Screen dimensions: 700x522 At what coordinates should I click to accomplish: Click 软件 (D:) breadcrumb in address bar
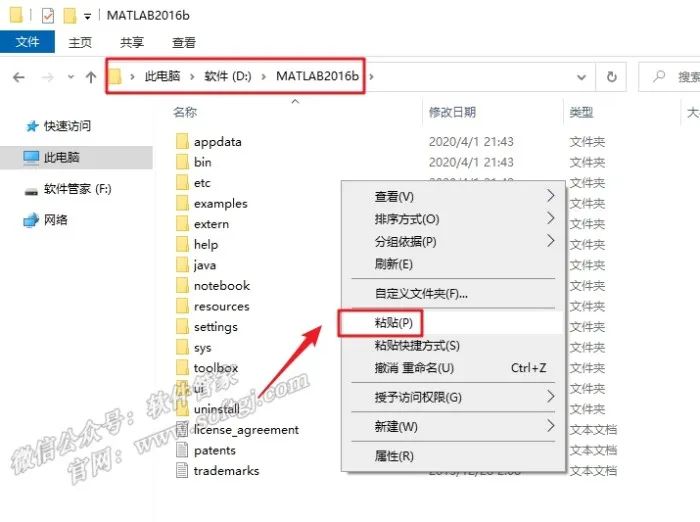coord(228,76)
